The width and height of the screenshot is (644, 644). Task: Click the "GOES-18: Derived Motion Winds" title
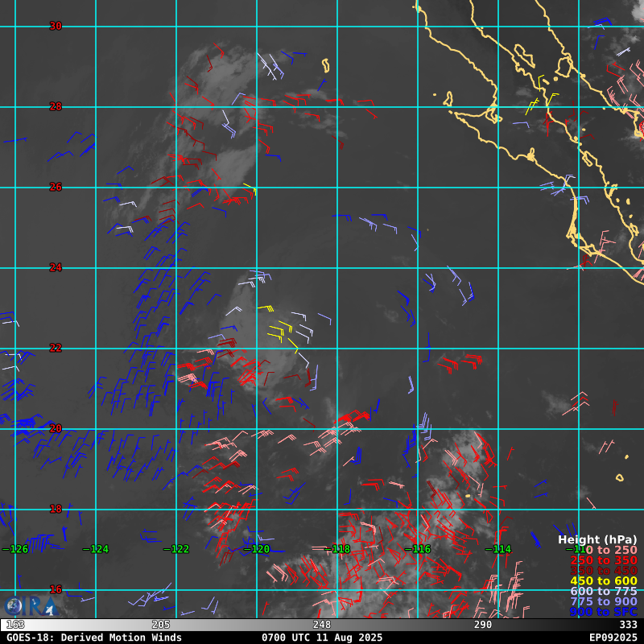pyautogui.click(x=94, y=638)
